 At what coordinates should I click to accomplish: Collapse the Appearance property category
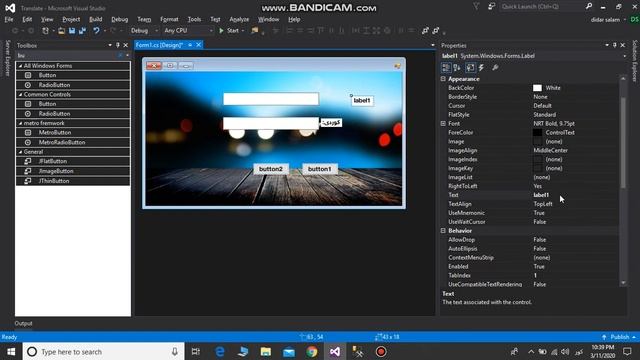(x=443, y=79)
